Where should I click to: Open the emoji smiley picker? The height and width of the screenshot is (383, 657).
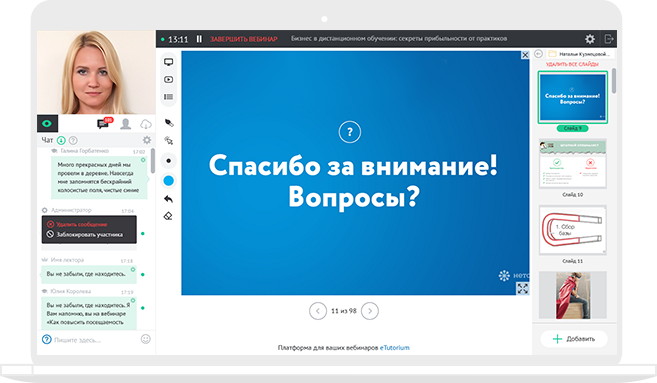145,339
